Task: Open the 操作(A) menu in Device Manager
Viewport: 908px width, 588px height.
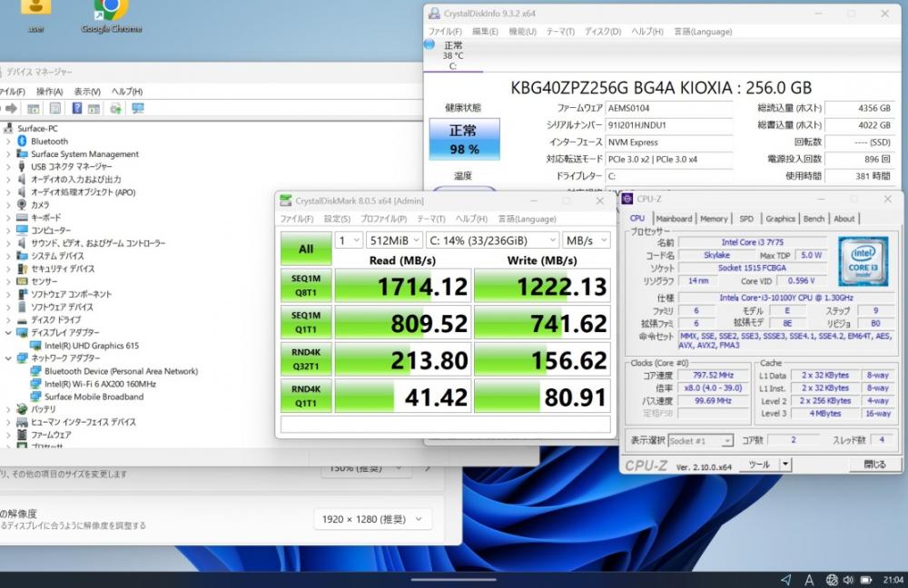Action: pos(49,92)
